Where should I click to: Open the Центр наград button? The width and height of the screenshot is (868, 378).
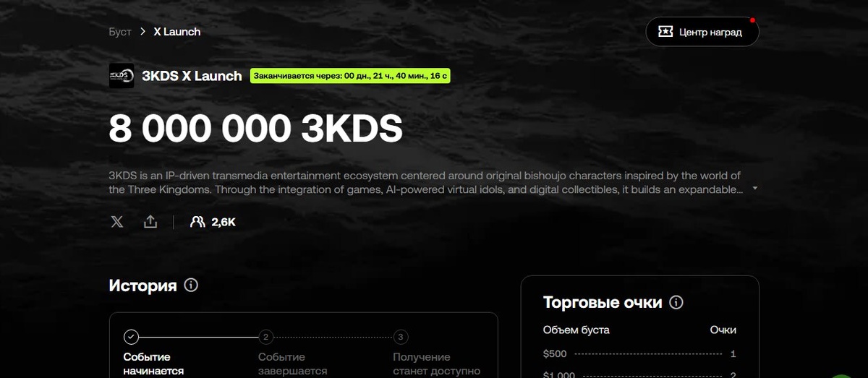point(702,32)
